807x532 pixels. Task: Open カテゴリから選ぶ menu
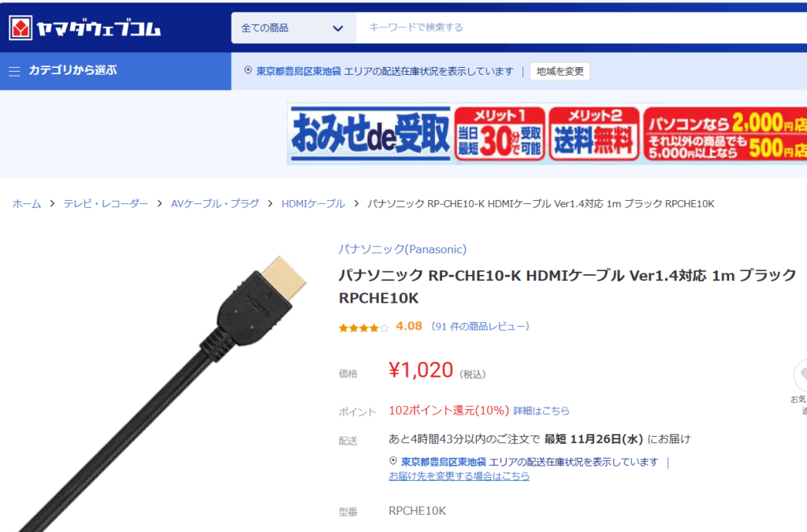click(73, 70)
